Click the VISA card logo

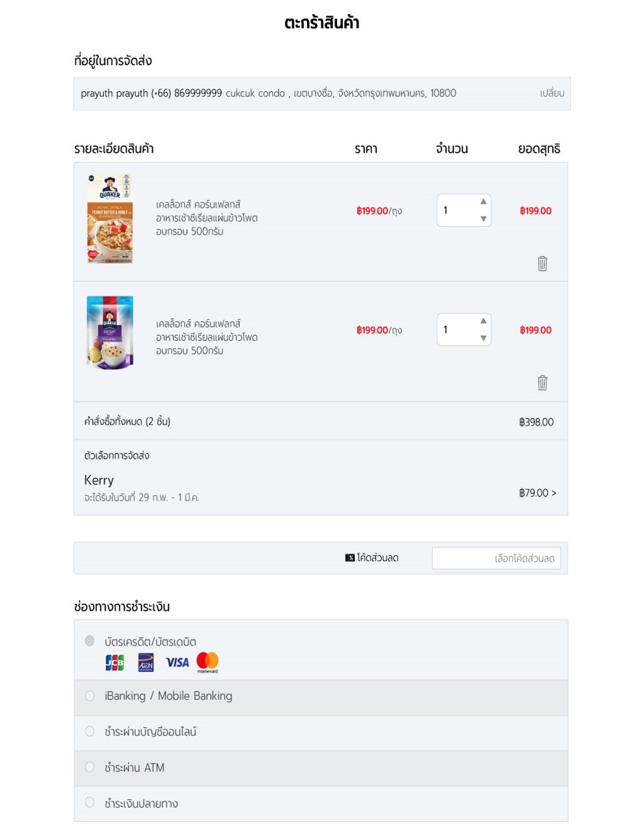(x=177, y=662)
